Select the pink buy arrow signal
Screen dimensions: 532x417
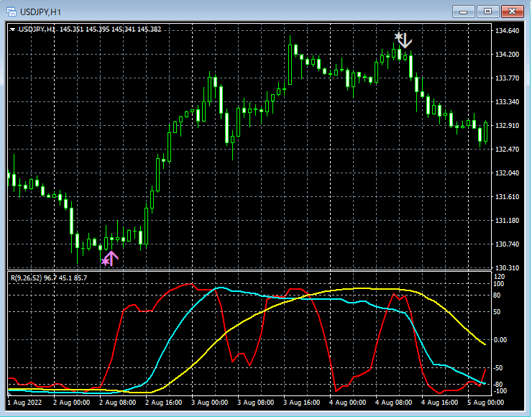(x=110, y=258)
